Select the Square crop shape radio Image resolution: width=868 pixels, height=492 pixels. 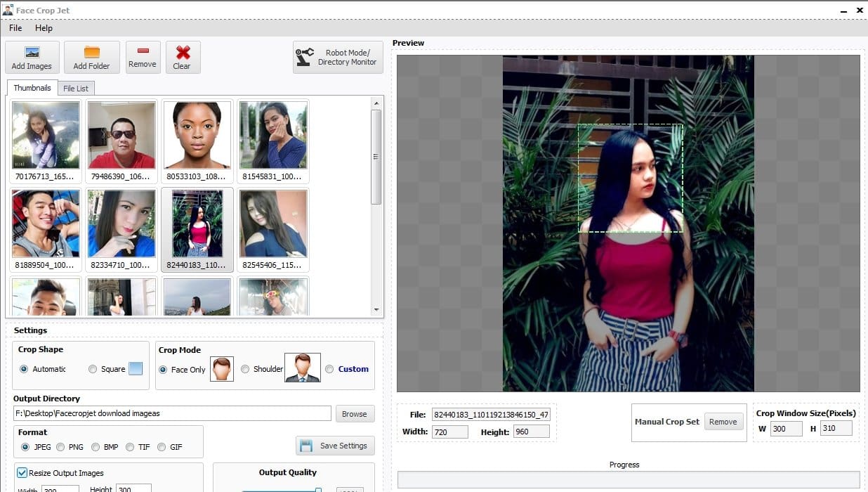93,369
